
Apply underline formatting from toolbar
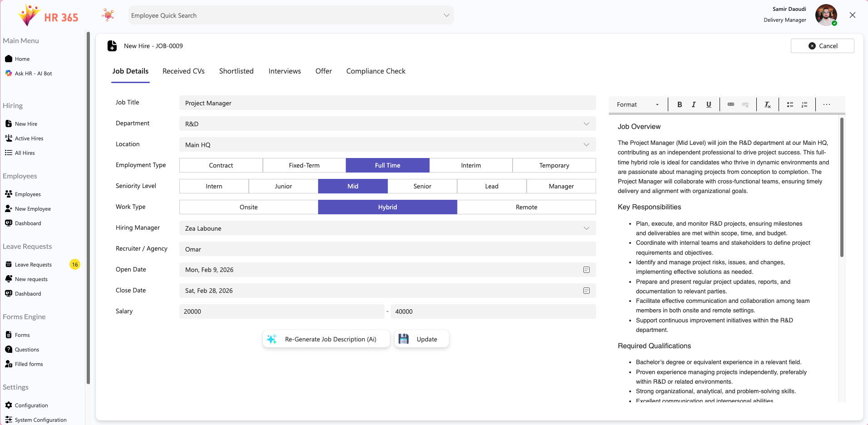(x=708, y=104)
